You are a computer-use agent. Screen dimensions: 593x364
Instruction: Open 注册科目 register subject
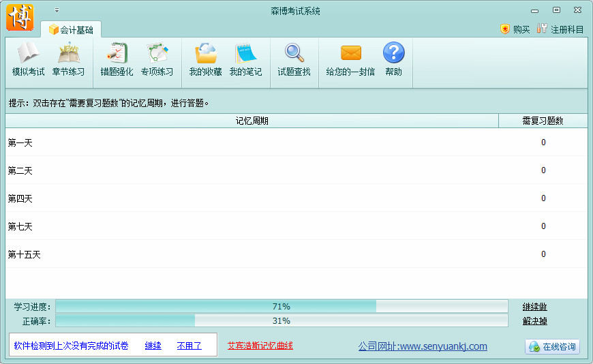[560, 29]
